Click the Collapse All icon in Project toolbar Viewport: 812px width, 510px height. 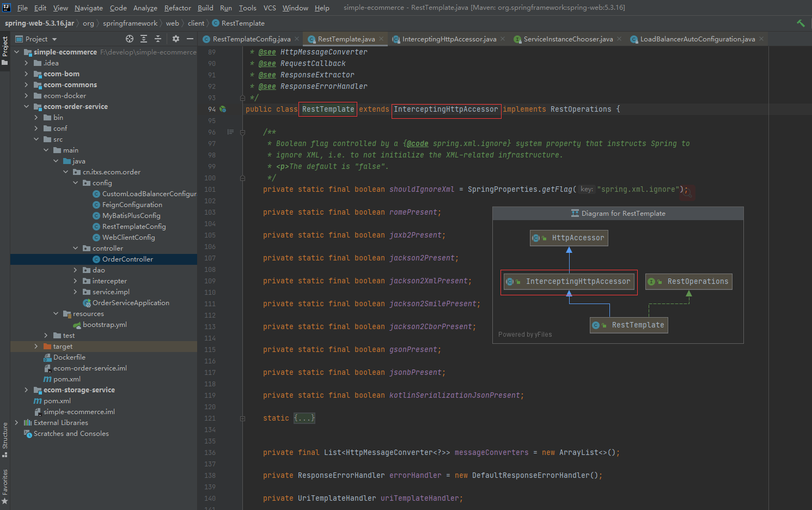(158, 39)
